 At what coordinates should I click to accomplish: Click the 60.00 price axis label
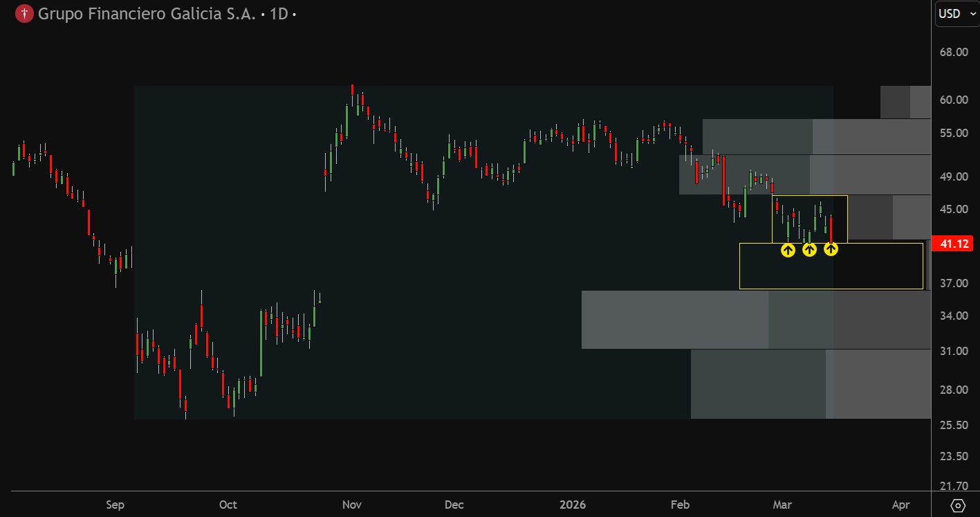coord(954,100)
